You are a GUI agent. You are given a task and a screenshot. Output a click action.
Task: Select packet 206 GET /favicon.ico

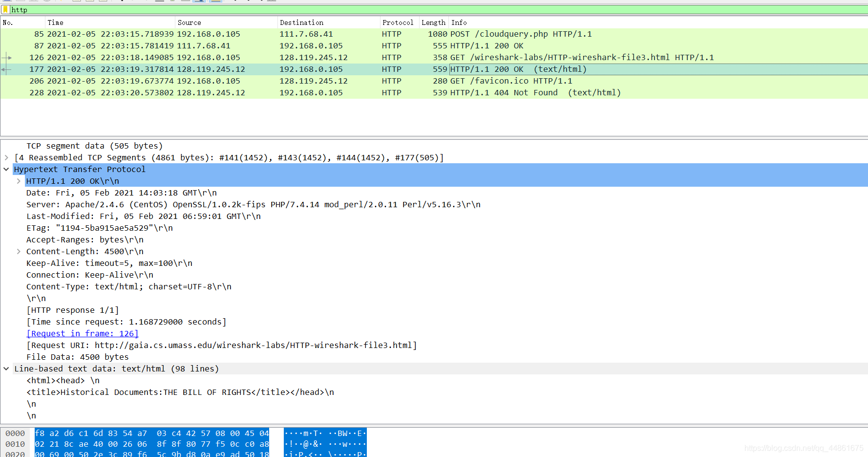434,81
